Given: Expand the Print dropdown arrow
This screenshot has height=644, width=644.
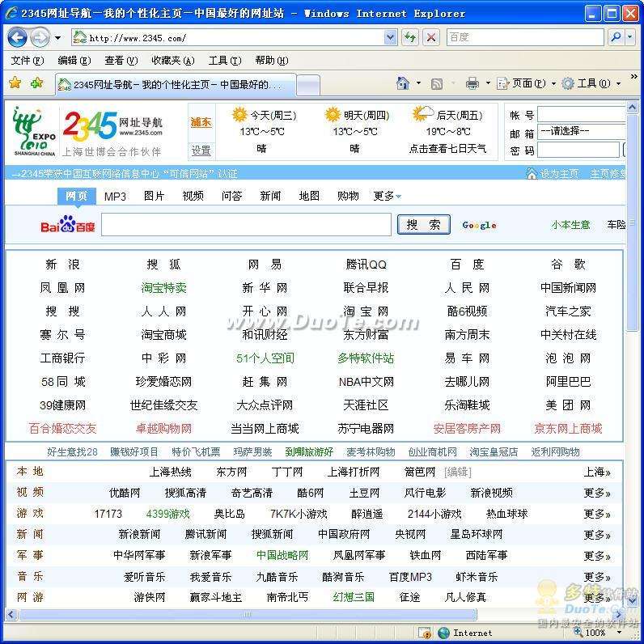Looking at the screenshot, I should pos(488,83).
